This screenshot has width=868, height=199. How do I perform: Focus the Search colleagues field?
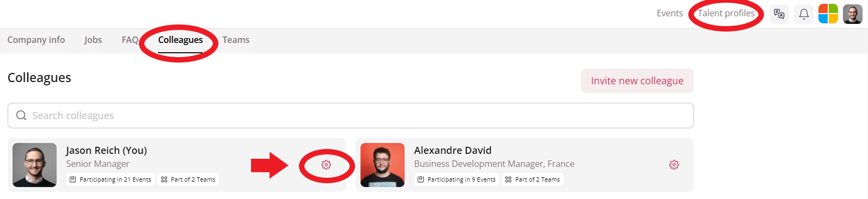[x=351, y=116]
